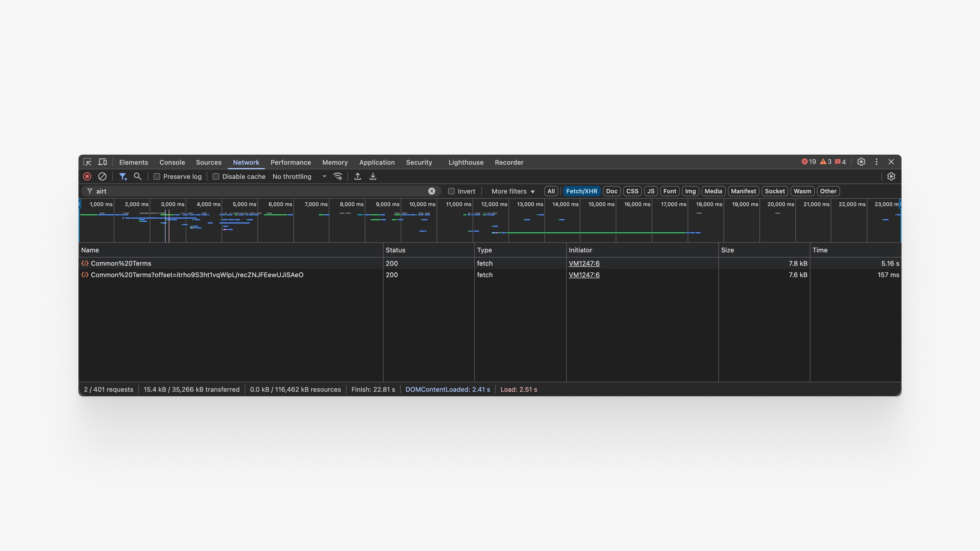
Task: Stop recording the network log
Action: tap(87, 177)
